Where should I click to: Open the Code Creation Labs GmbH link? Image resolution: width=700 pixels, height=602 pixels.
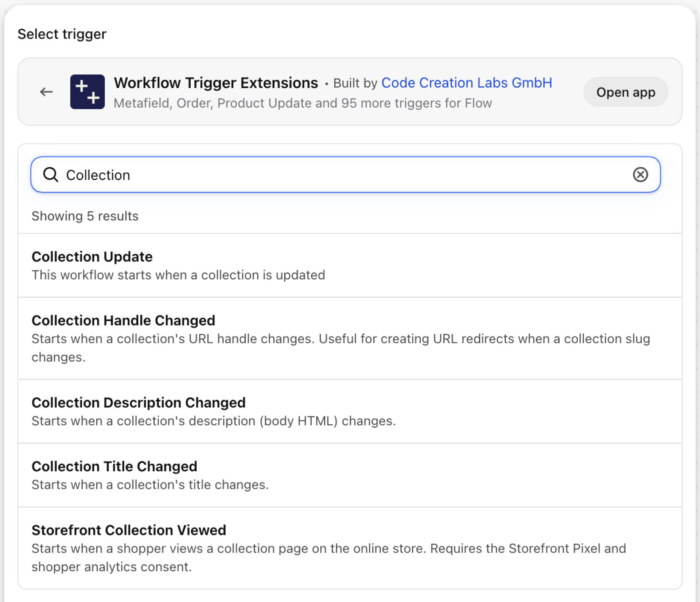click(467, 83)
